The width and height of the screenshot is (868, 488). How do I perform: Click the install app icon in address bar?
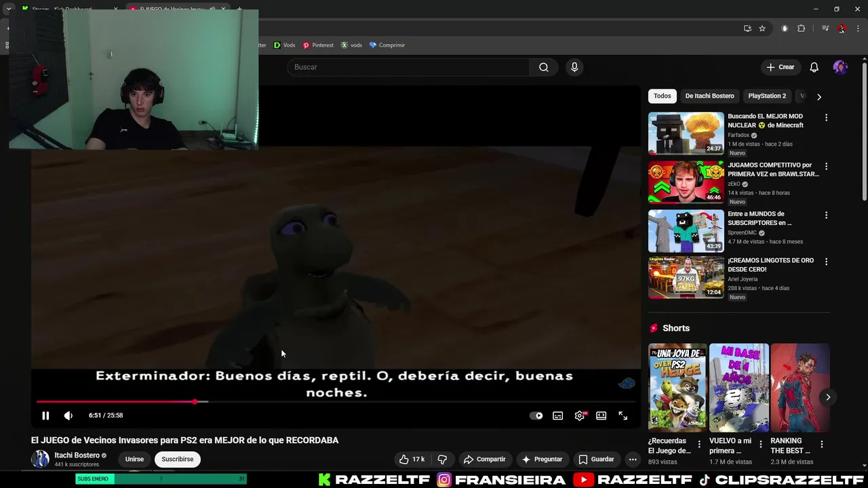[x=747, y=28]
